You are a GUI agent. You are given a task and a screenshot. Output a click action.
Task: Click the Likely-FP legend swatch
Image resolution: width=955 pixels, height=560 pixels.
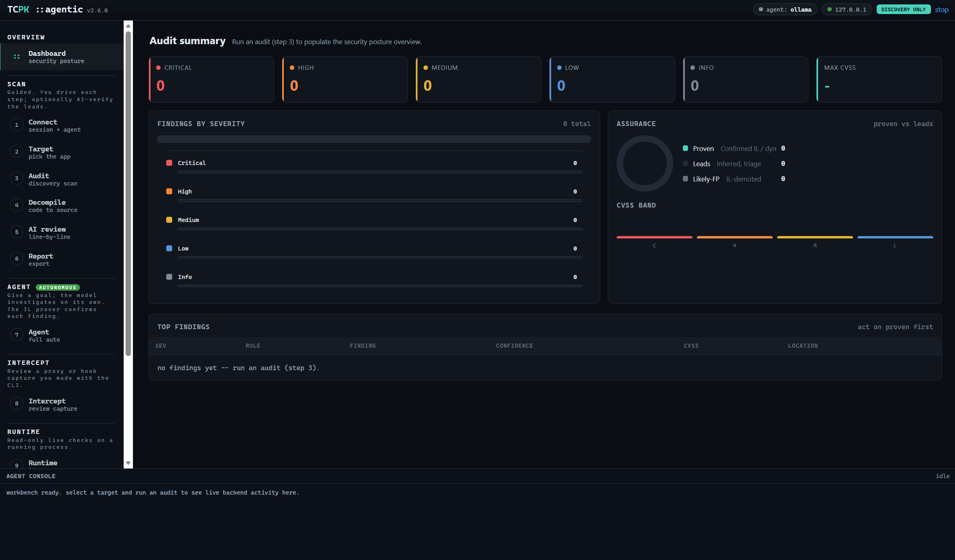click(x=686, y=179)
